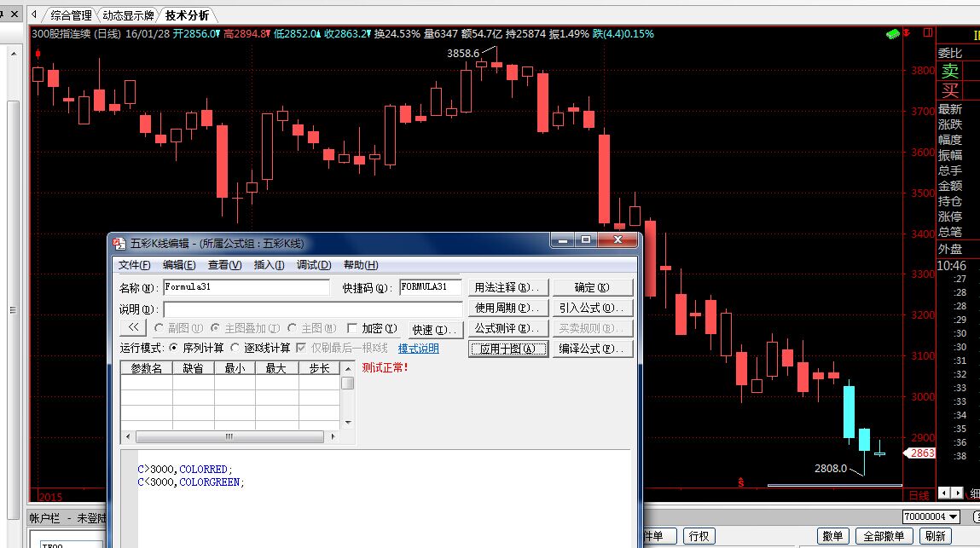Open the 70000004 account dropdown

tap(953, 516)
